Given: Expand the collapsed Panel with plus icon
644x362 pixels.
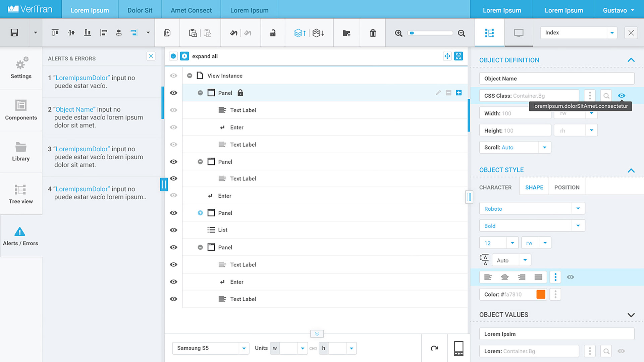Looking at the screenshot, I should click(200, 213).
